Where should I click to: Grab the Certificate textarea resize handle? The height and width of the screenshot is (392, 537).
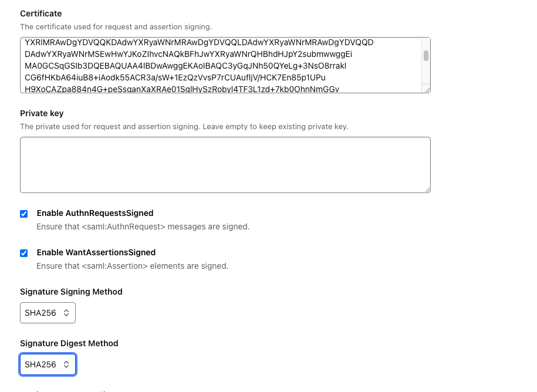427,89
